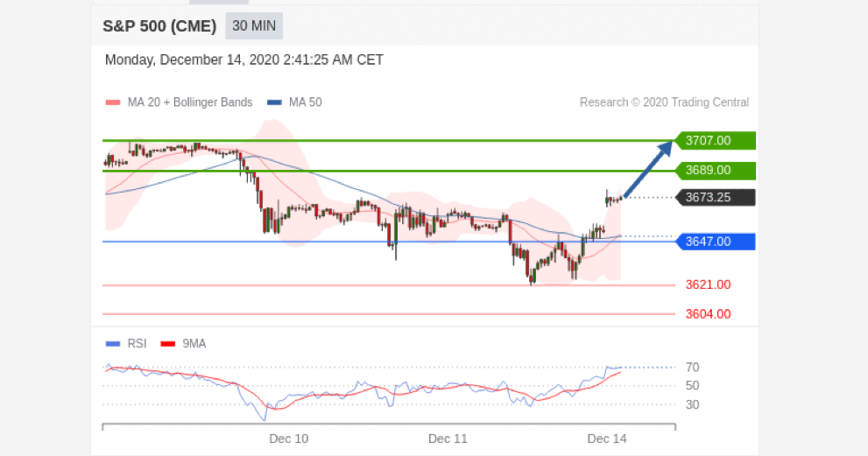Click the MA 20 + Bollinger Bands label

pyautogui.click(x=190, y=102)
